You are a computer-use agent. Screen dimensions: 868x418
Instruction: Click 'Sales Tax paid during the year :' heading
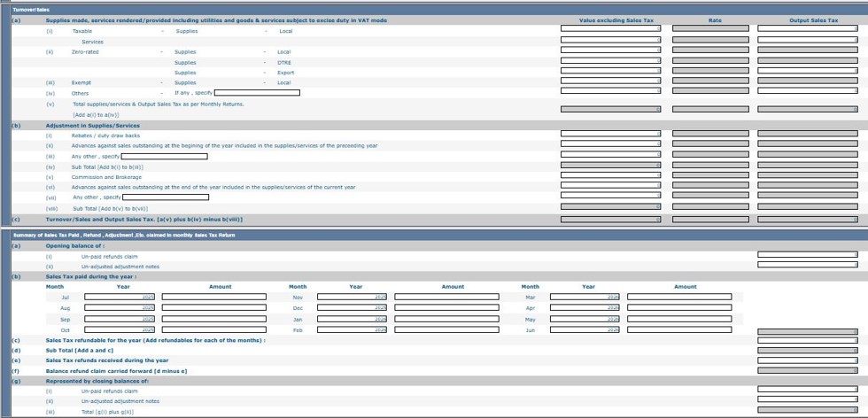click(x=91, y=276)
